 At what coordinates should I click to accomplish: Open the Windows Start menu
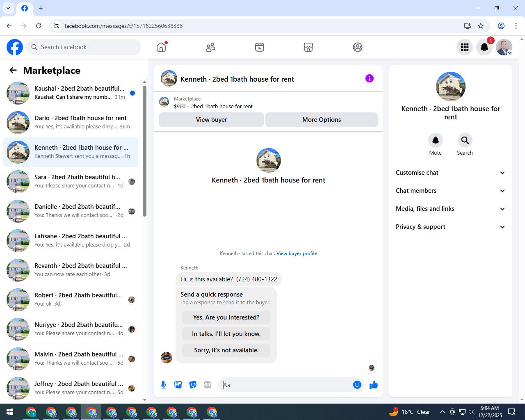click(10, 412)
